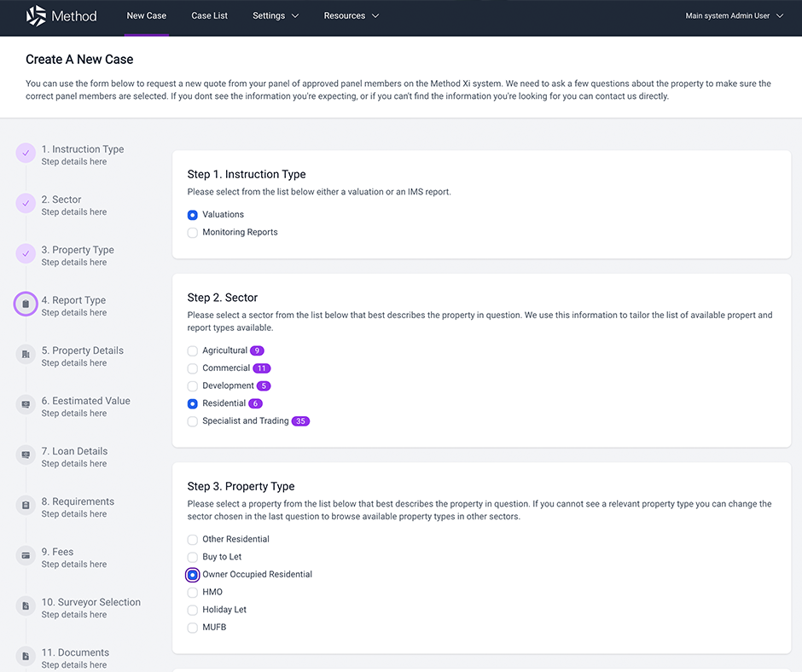Viewport: 802px width, 672px height.
Task: Click the Report Type step clipboard icon
Action: (26, 304)
